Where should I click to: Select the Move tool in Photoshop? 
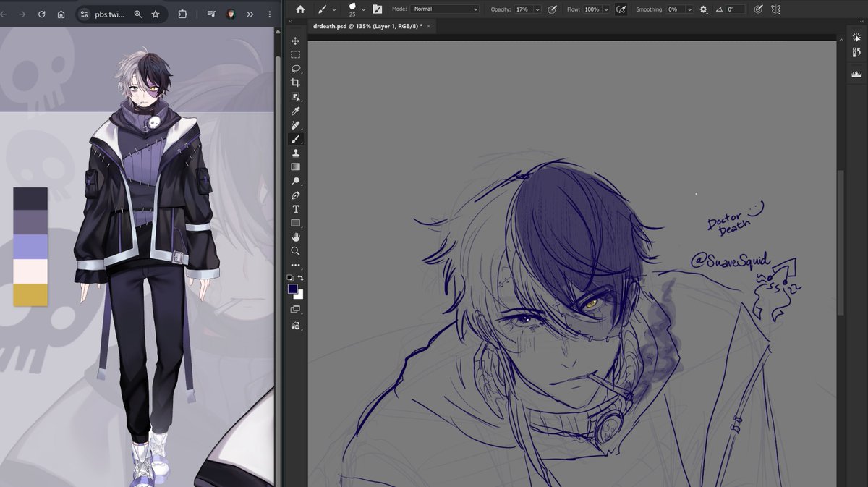point(295,41)
